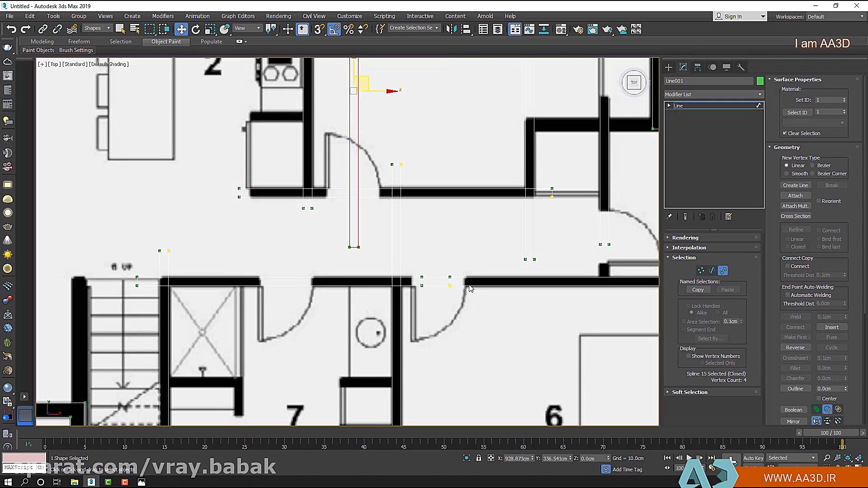Expand the Rendering rollout
This screenshot has width=868, height=488.
pyautogui.click(x=685, y=238)
